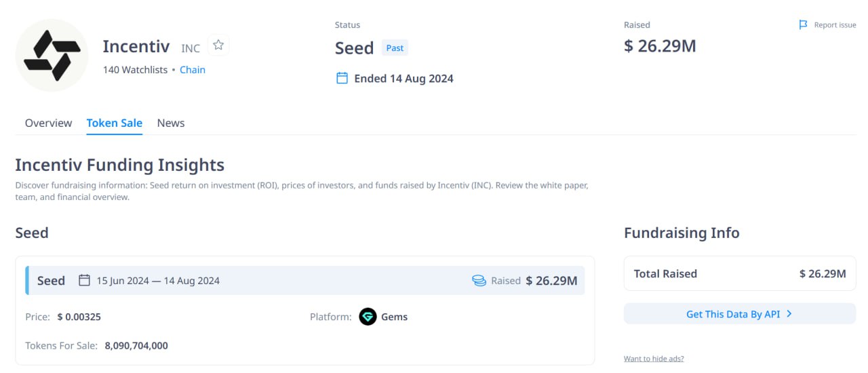Click the Gems platform logo
868x373 pixels.
[368, 317]
